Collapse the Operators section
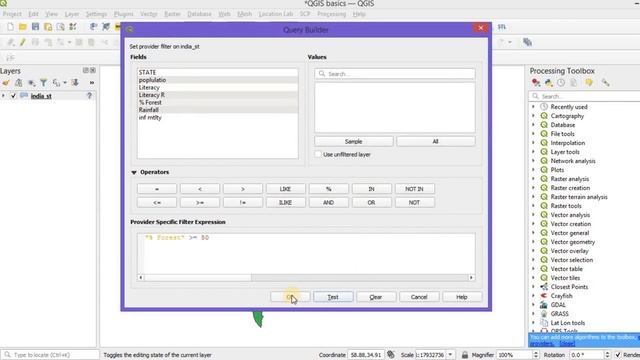Image resolution: width=640 pixels, height=360 pixels. pyautogui.click(x=134, y=172)
